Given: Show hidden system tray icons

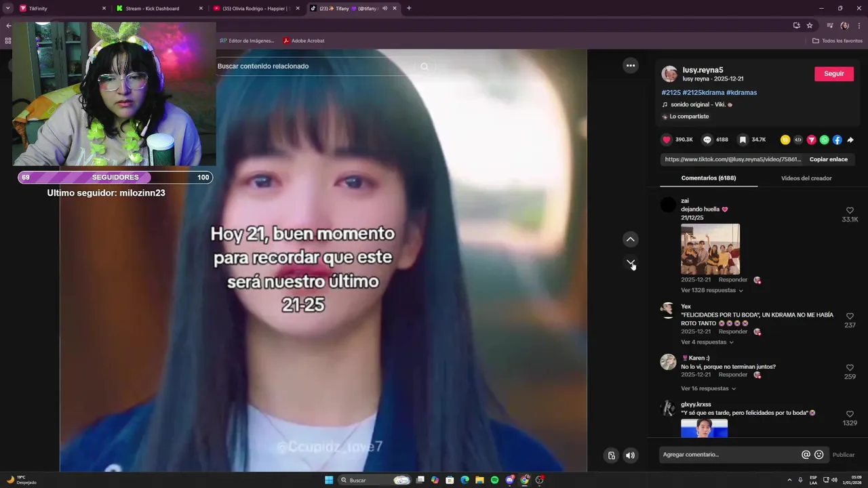Looking at the screenshot, I should [x=789, y=480].
